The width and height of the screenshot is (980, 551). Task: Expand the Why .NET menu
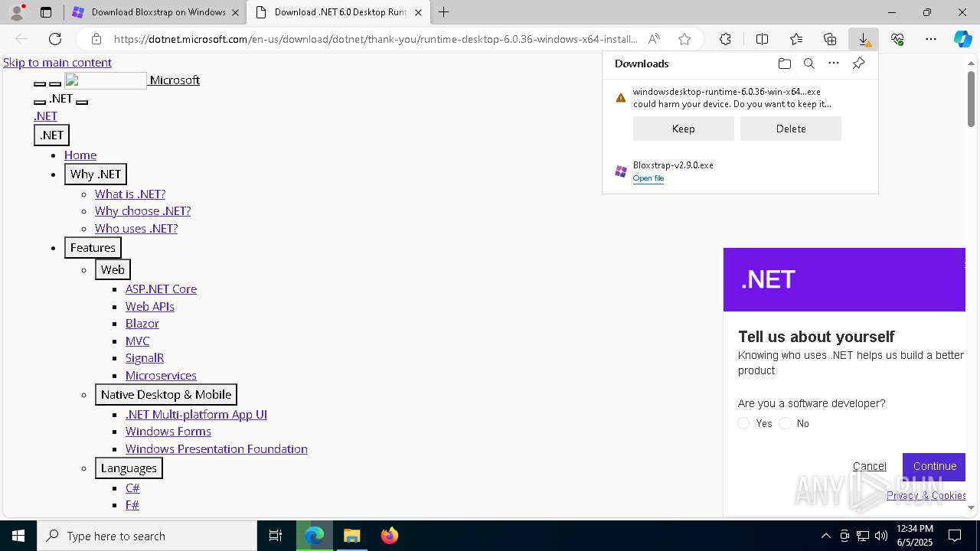point(96,174)
